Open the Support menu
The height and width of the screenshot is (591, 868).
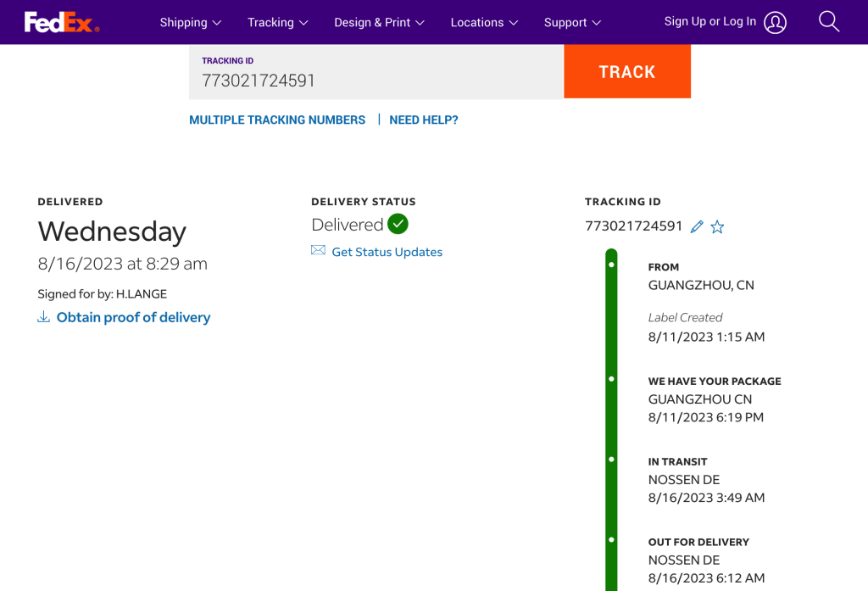[x=572, y=23]
